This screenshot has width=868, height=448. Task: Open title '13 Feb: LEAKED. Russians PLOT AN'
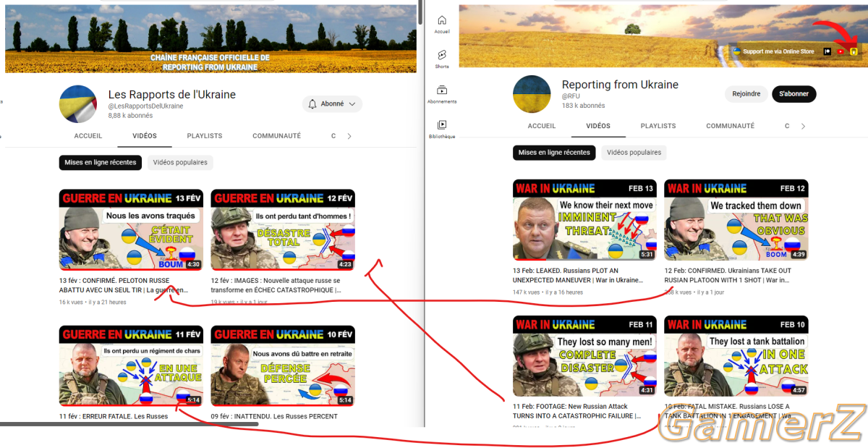(576, 275)
